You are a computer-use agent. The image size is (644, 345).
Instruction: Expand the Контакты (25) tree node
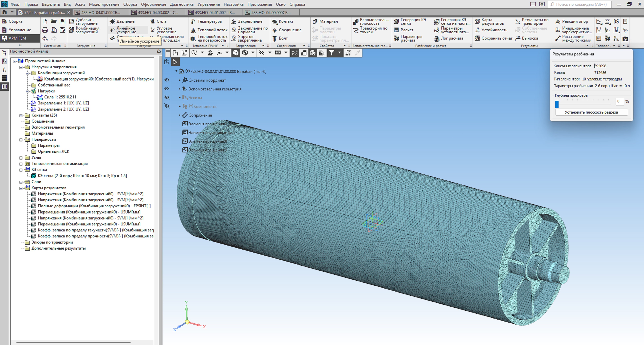21,116
